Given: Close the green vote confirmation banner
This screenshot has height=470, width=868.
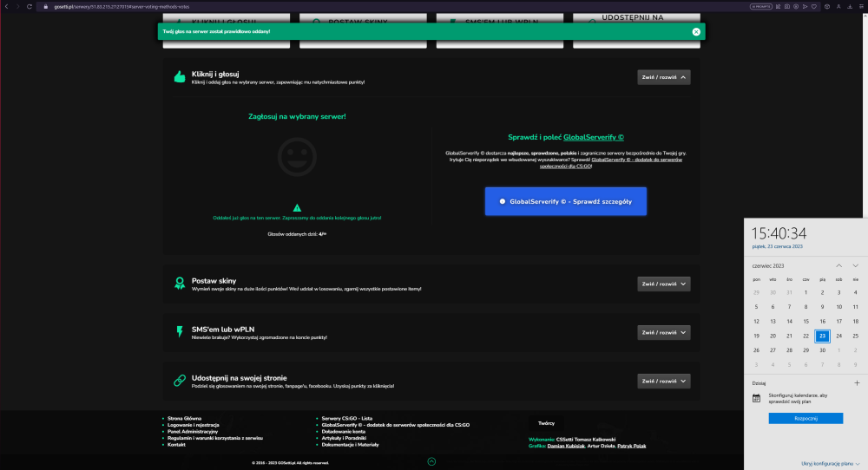Looking at the screenshot, I should [696, 31].
